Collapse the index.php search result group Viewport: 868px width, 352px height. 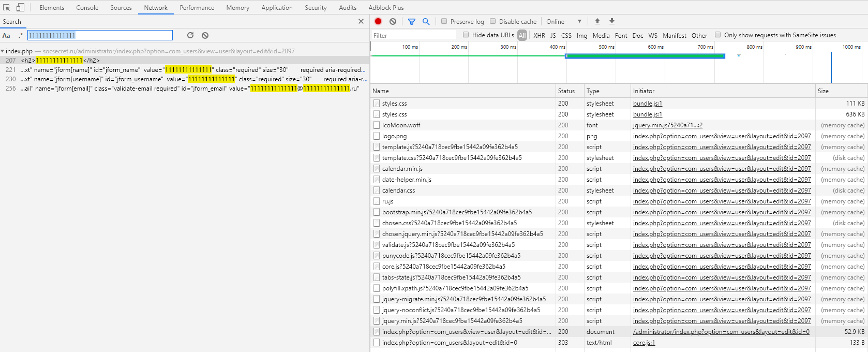pos(3,51)
